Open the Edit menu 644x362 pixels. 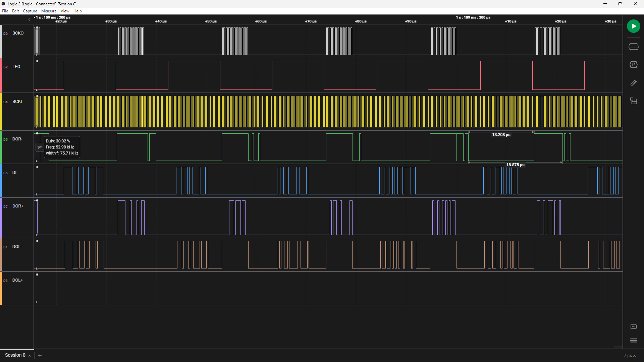pos(15,11)
